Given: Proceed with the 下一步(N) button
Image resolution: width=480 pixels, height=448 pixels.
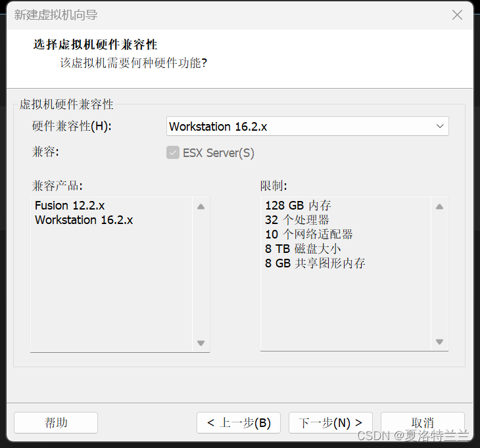Looking at the screenshot, I should pos(331,422).
